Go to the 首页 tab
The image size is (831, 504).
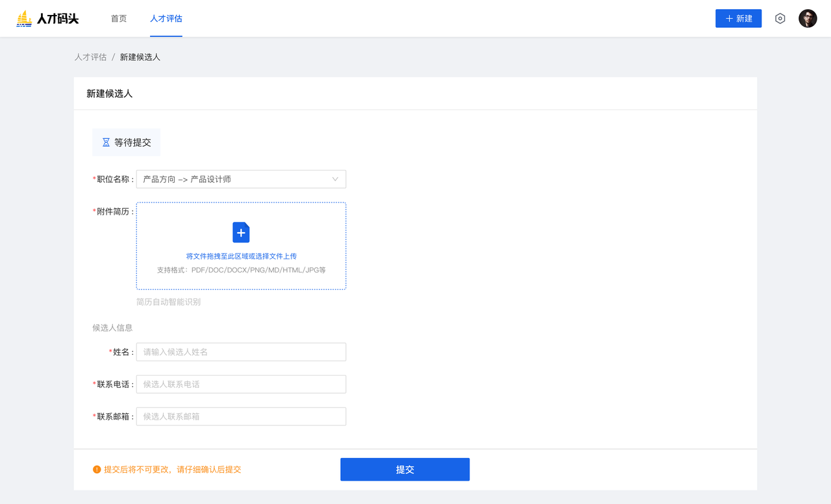click(119, 19)
